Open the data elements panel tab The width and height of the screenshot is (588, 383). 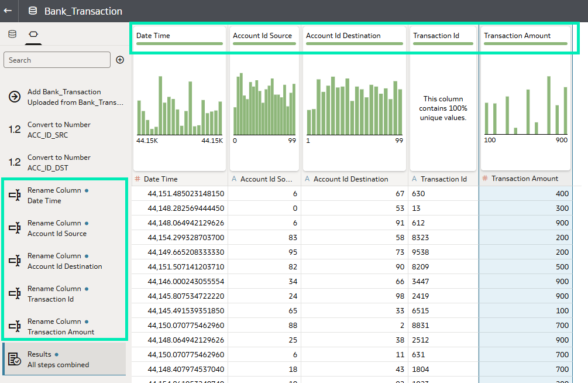click(12, 34)
